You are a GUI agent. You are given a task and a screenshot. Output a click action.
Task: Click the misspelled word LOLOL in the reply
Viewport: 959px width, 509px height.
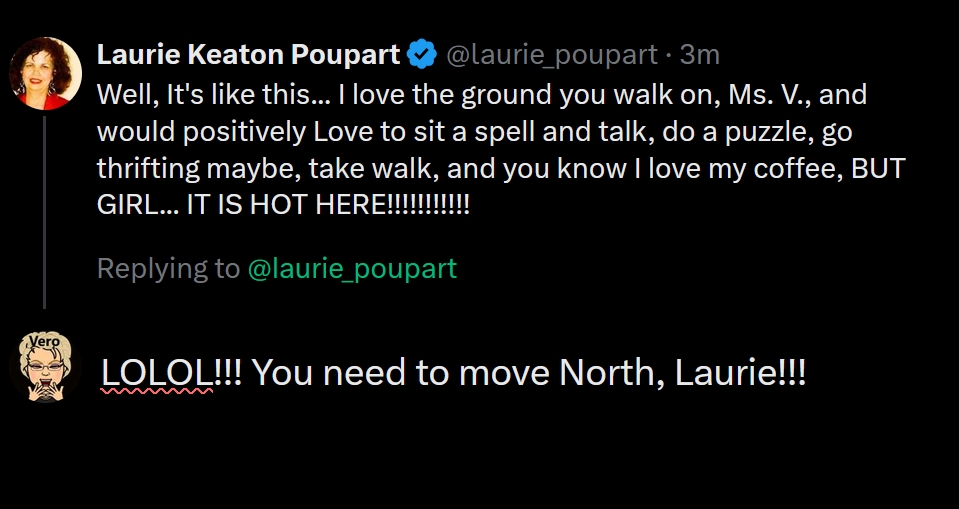pyautogui.click(x=157, y=374)
